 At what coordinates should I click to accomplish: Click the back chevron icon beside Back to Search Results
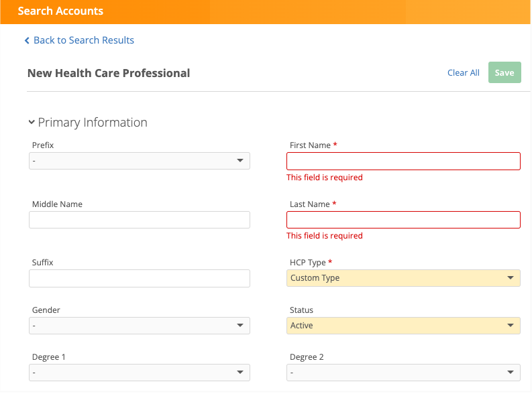click(x=27, y=41)
